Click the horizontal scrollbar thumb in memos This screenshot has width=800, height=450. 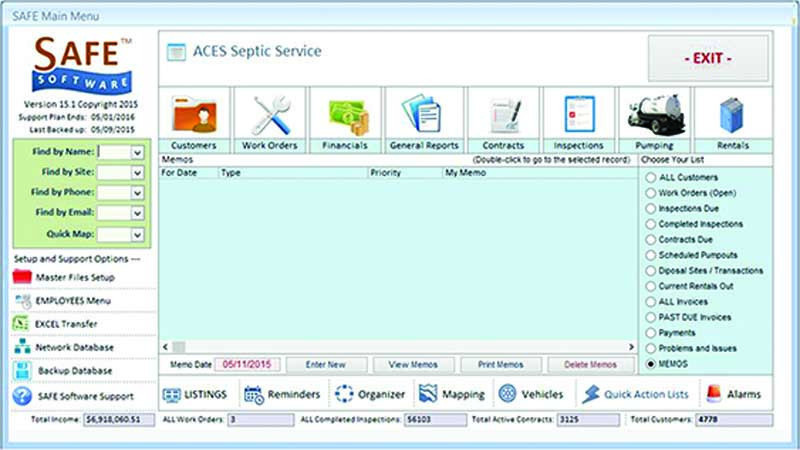(179, 347)
